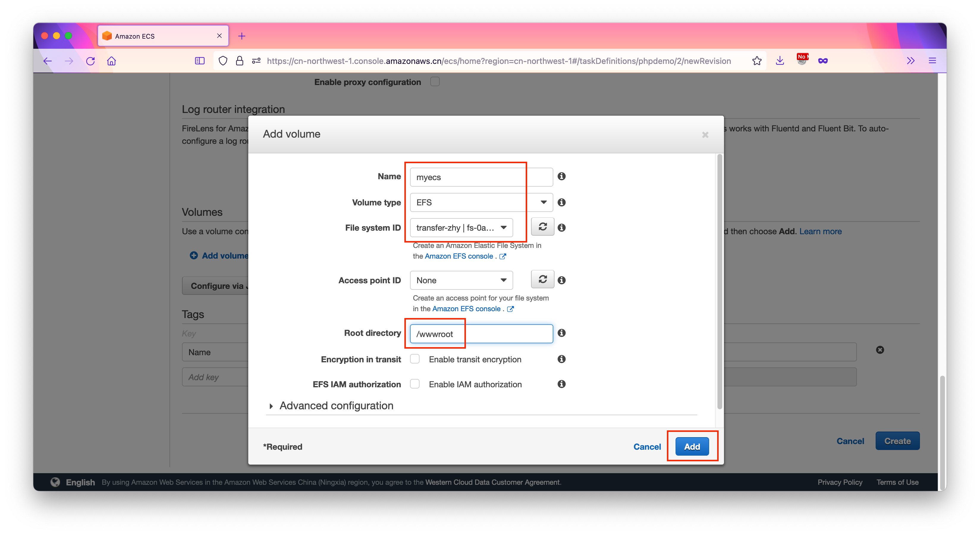Open the File system ID dropdown
Screen dimensions: 980x535
coord(461,227)
